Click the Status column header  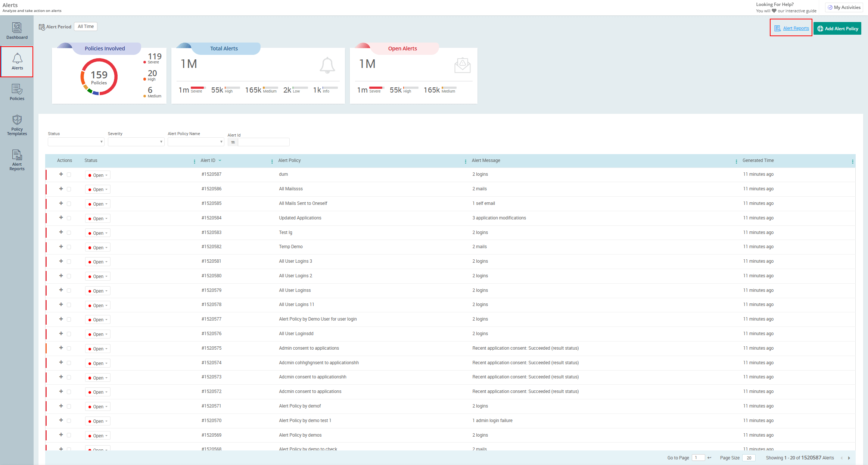91,160
